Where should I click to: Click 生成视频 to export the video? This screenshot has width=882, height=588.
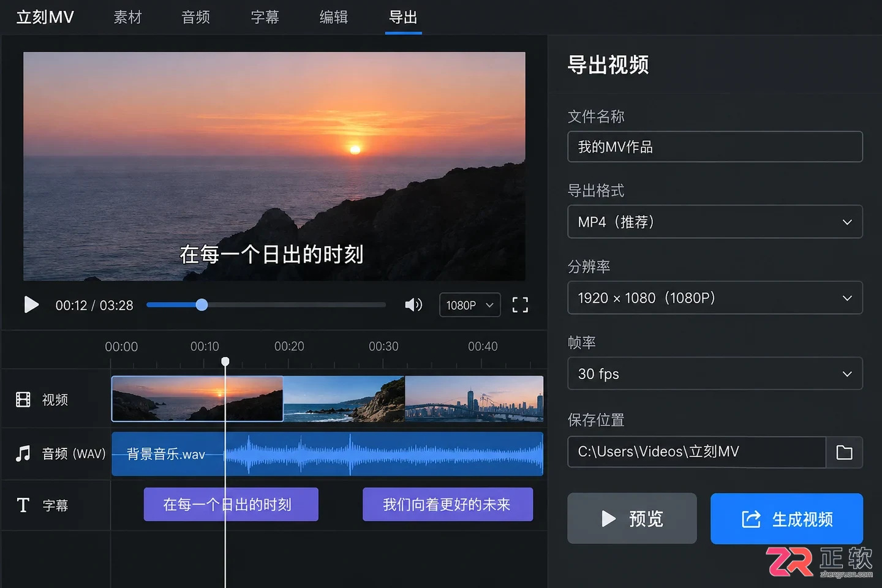tap(786, 518)
